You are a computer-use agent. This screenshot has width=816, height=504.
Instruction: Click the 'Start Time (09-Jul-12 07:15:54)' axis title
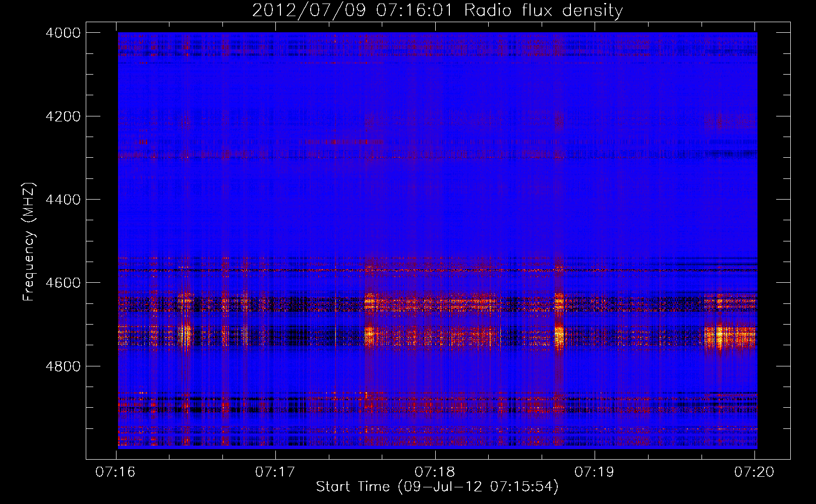coord(437,487)
